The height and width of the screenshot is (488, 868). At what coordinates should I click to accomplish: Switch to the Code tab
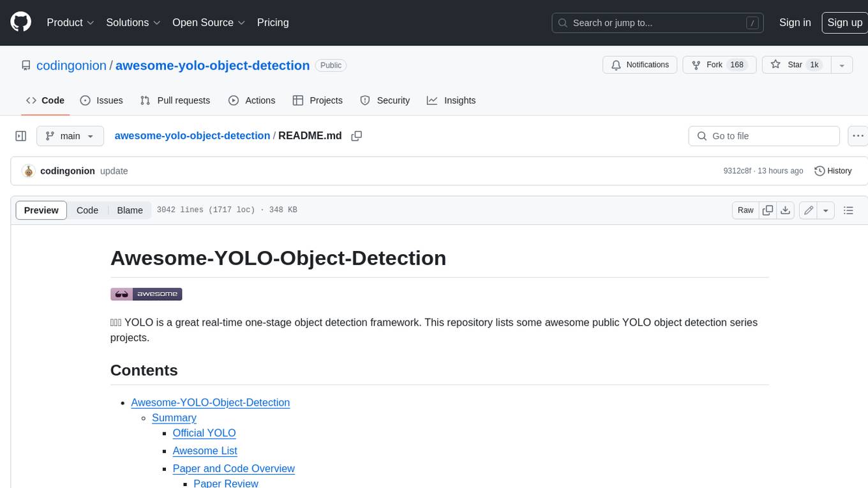pos(45,100)
